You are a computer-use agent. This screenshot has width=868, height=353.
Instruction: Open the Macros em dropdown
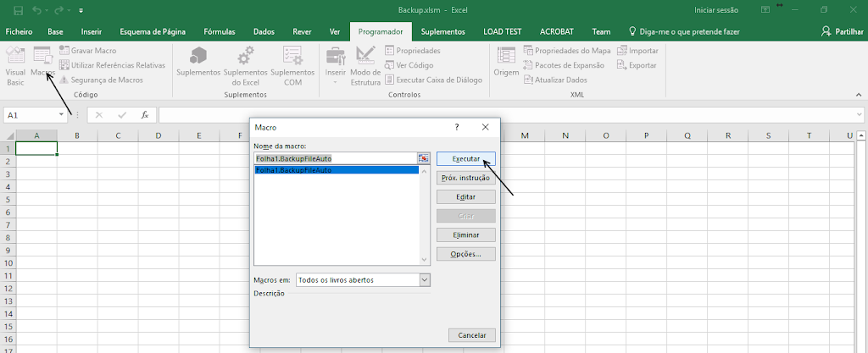pos(425,280)
